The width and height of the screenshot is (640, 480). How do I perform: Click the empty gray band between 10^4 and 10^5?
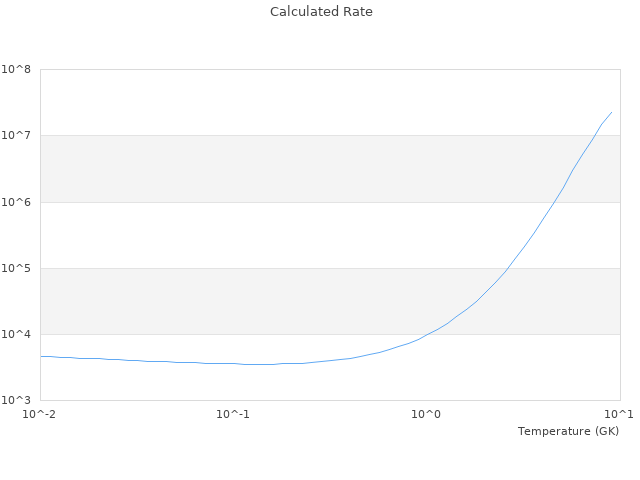click(250, 301)
